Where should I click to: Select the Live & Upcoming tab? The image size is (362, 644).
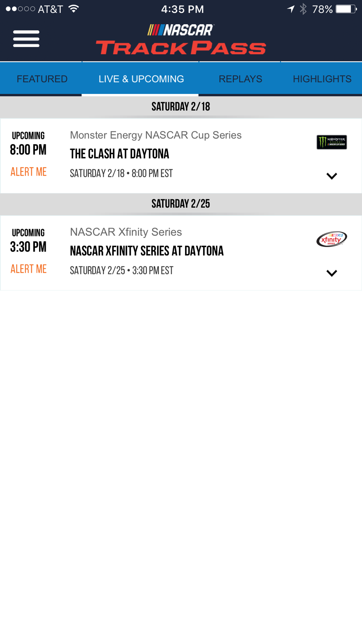point(141,79)
